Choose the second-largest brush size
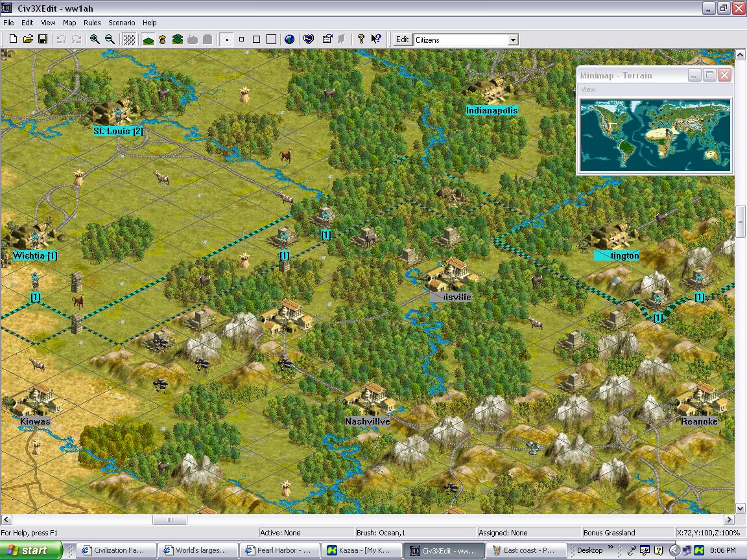 point(256,40)
